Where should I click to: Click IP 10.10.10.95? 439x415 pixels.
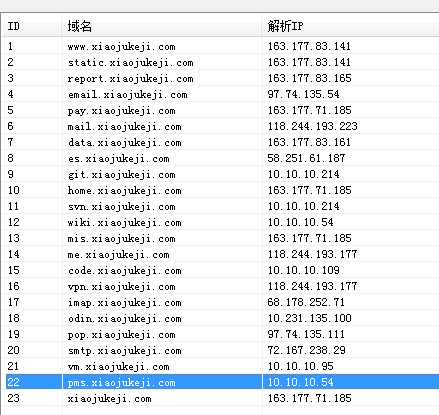[300, 366]
